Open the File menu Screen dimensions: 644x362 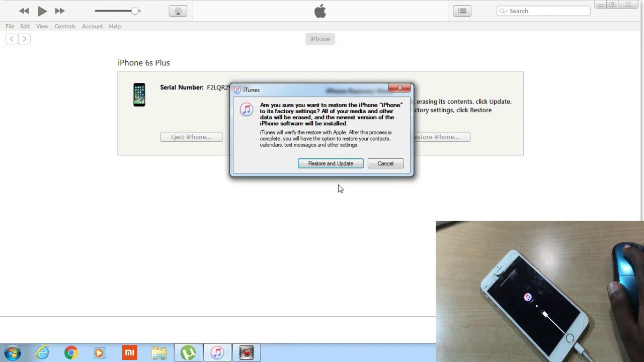[x=10, y=26]
